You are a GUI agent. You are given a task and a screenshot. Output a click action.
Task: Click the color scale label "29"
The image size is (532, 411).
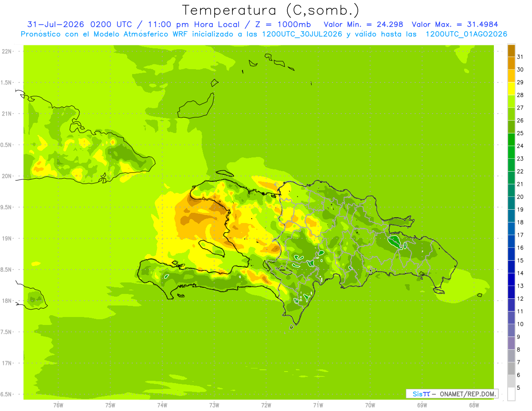click(x=520, y=82)
